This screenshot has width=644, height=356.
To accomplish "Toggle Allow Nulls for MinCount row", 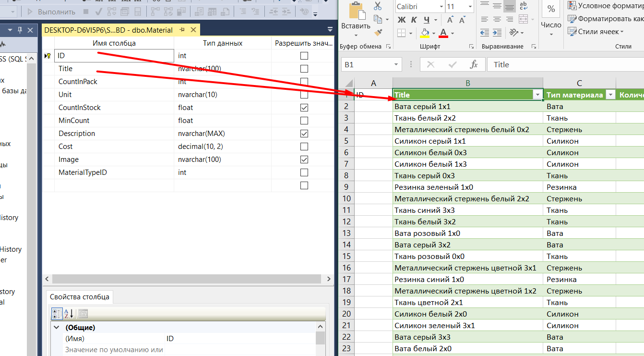I will point(304,121).
